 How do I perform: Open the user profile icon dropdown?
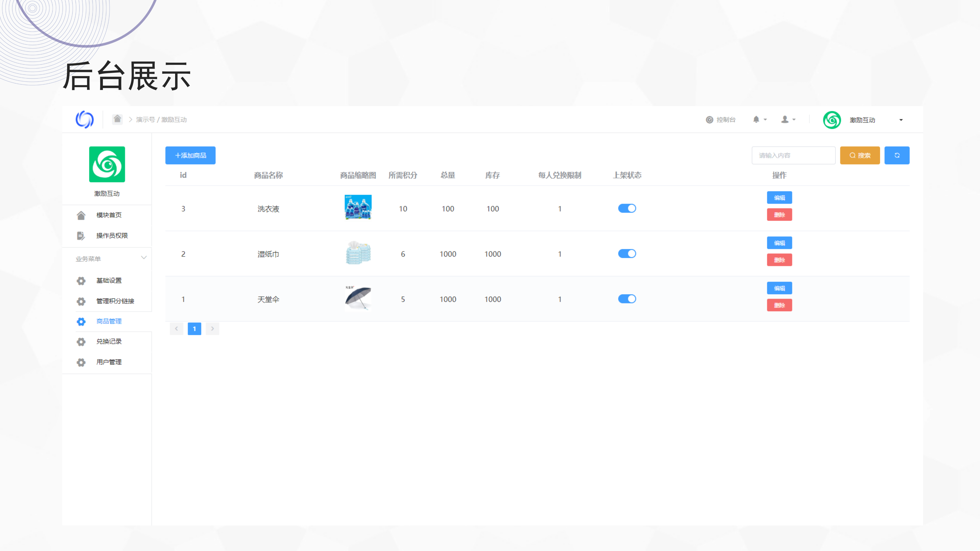(788, 119)
